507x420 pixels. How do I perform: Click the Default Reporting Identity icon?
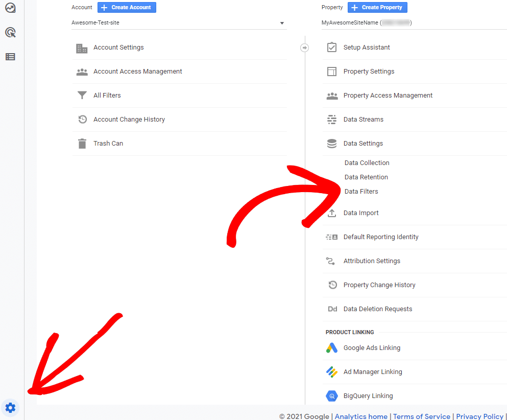(x=332, y=237)
